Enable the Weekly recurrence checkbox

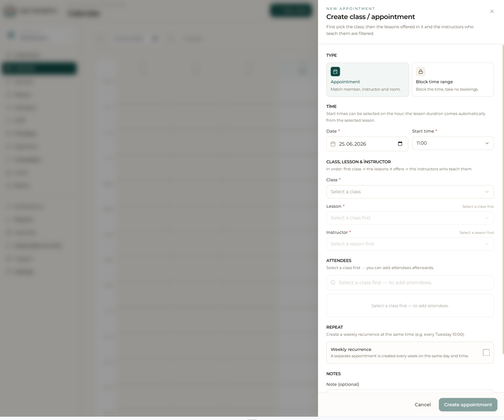coord(486,353)
